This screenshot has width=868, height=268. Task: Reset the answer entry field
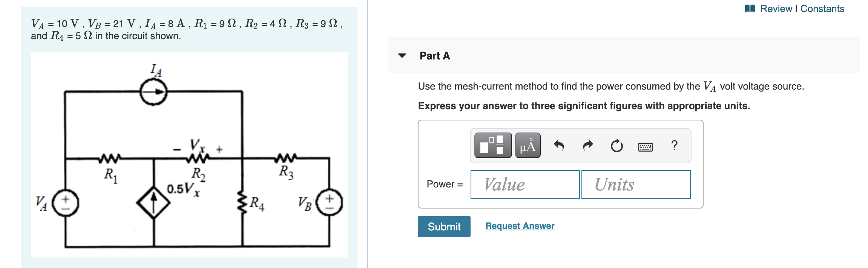click(616, 146)
